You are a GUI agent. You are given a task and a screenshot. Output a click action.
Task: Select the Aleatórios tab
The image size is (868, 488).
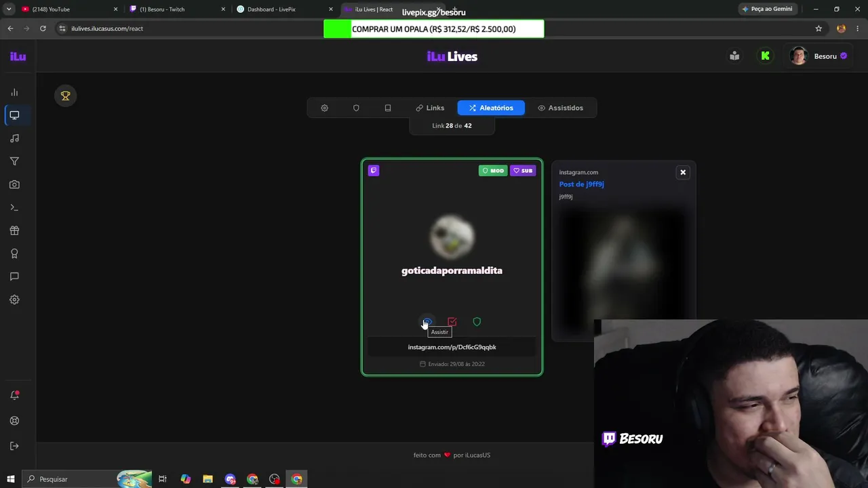[x=491, y=108]
